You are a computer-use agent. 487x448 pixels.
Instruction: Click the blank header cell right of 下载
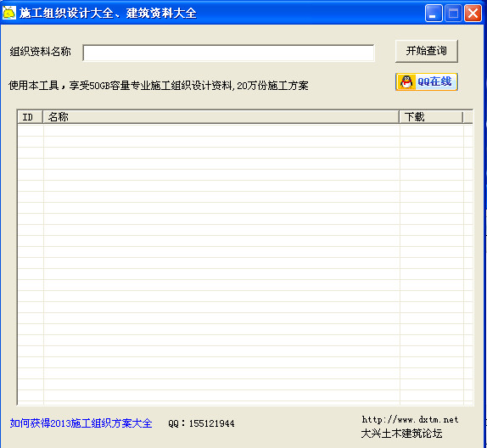click(468, 117)
